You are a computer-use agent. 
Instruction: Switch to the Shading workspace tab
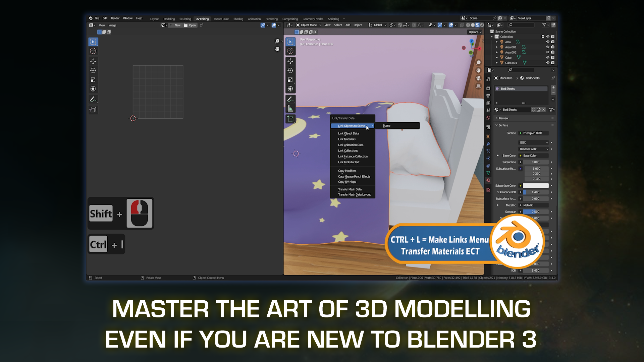click(x=238, y=19)
